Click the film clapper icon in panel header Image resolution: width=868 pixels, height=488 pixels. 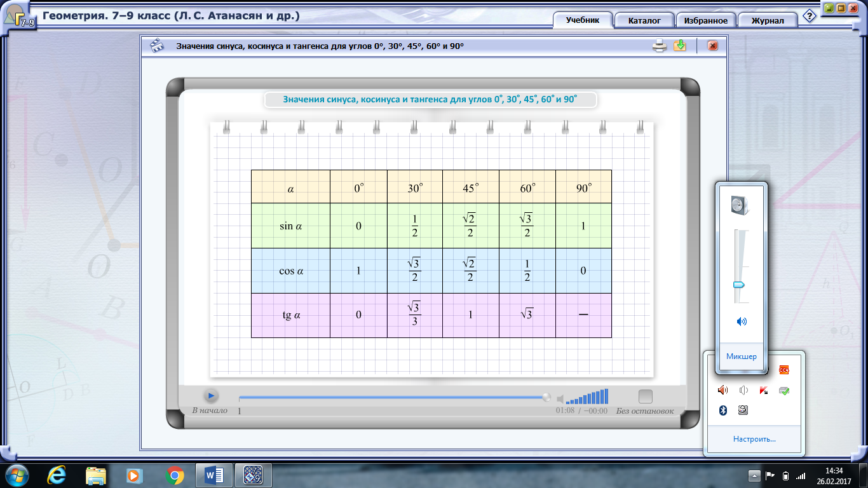[156, 46]
